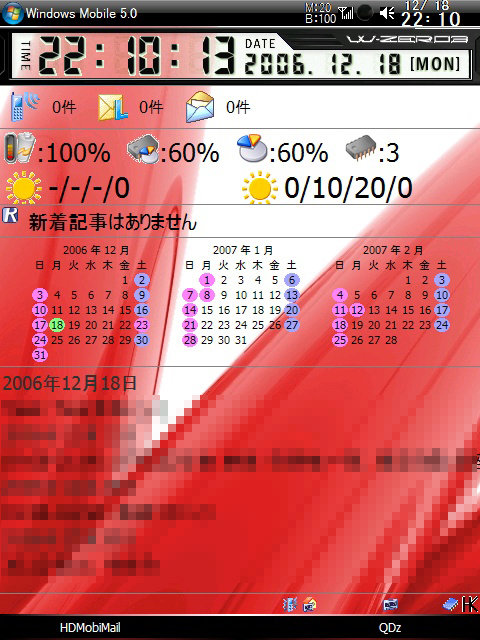This screenshot has width=480, height=640.
Task: Tap the '新着記事はありません' news line
Action: pos(113,222)
